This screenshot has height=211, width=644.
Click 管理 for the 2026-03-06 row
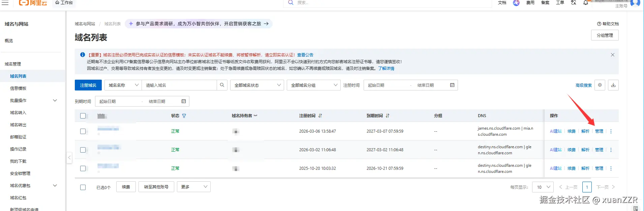point(599,131)
